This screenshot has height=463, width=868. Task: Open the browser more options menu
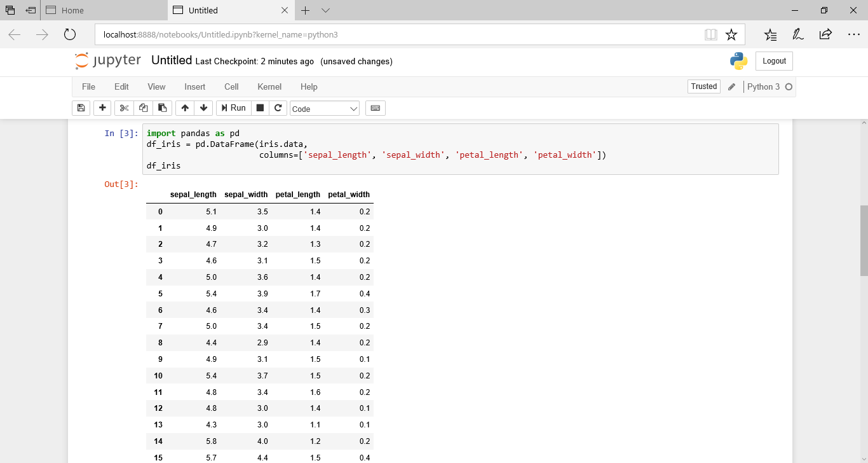(x=853, y=34)
